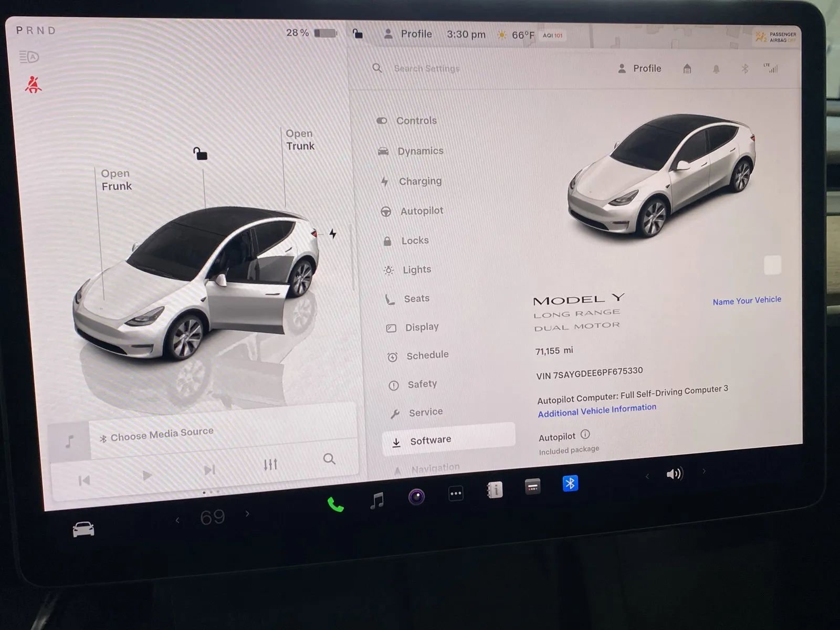The height and width of the screenshot is (630, 840).
Task: Lower cabin temperature with left arrow
Action: tap(177, 520)
